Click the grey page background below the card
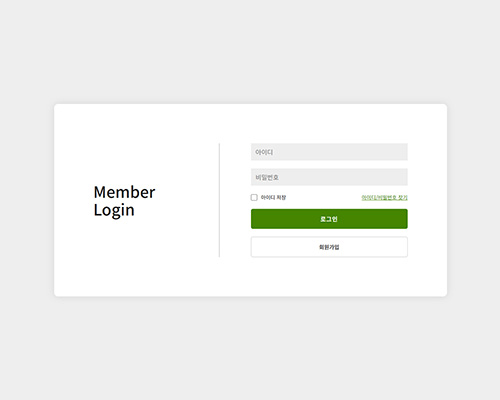500x400 pixels. coord(250,348)
